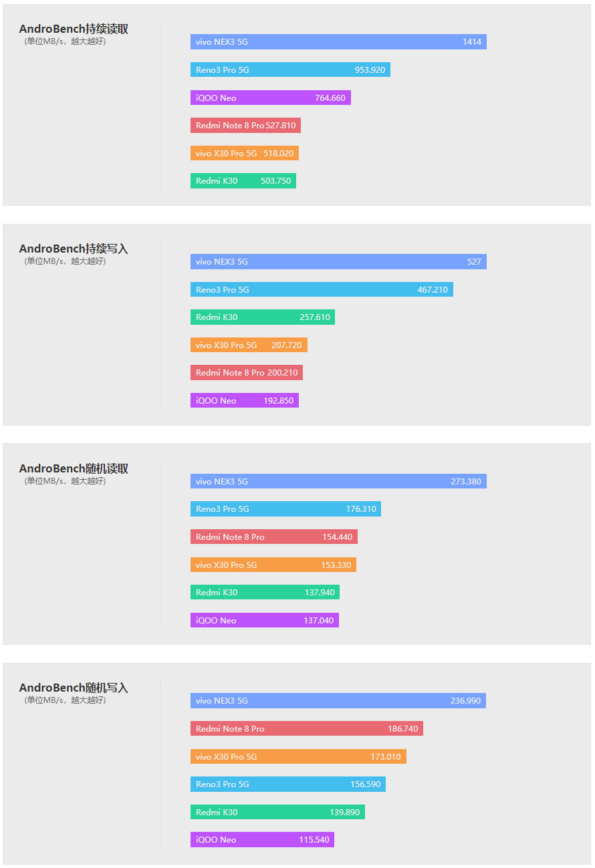
Task: Click the vivo NEX3 5G 527 bar
Action: [x=338, y=261]
